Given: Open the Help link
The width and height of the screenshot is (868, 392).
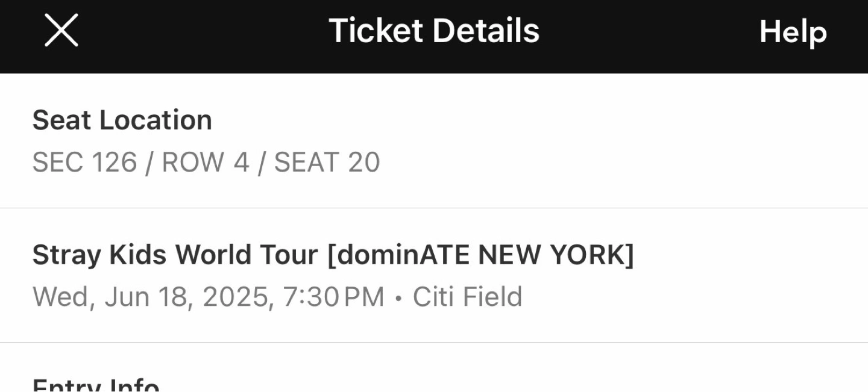Looking at the screenshot, I should tap(793, 31).
